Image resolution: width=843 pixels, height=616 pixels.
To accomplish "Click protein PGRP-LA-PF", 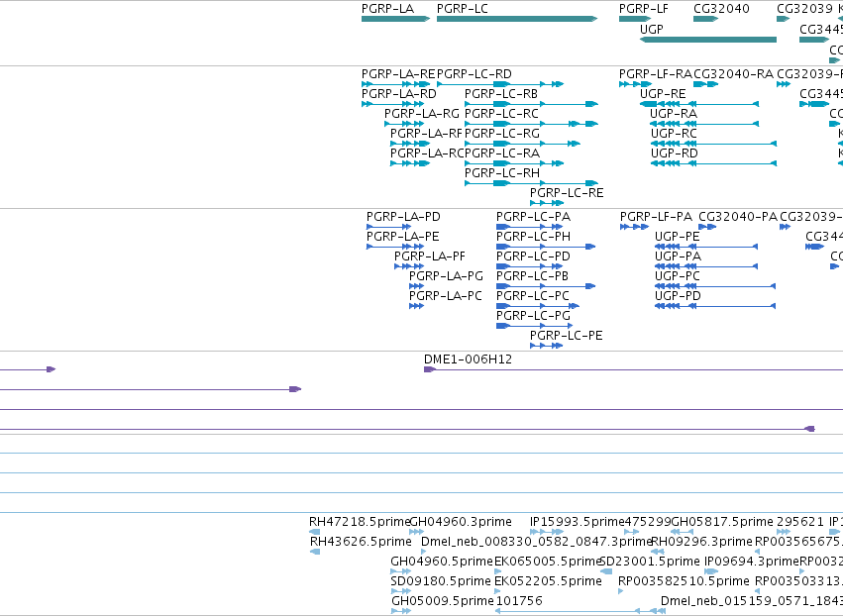I will point(430,257).
